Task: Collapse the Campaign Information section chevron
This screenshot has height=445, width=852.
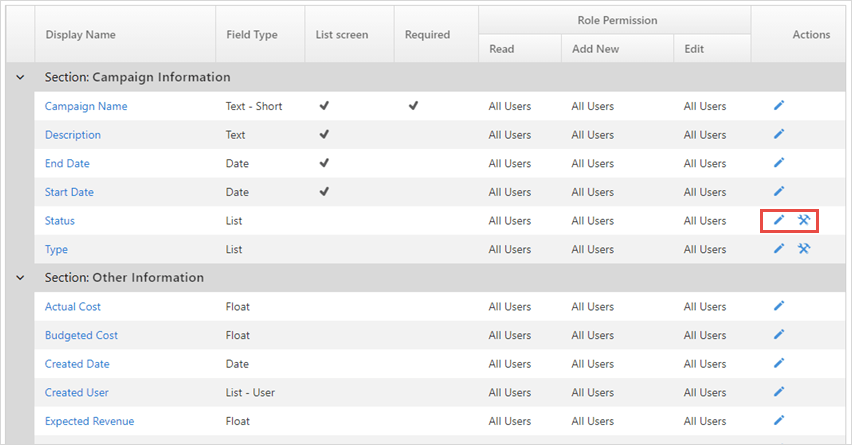Action: pyautogui.click(x=20, y=77)
